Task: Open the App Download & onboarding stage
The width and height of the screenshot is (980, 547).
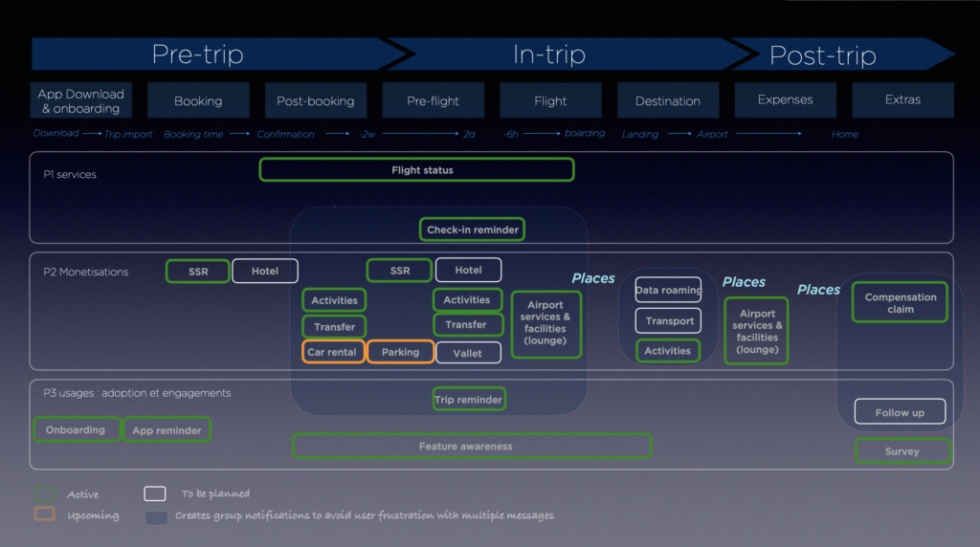Action: tap(81, 100)
